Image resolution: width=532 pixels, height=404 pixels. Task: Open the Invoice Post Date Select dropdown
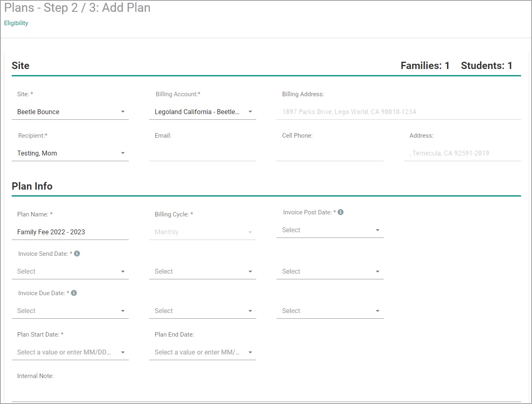click(330, 230)
